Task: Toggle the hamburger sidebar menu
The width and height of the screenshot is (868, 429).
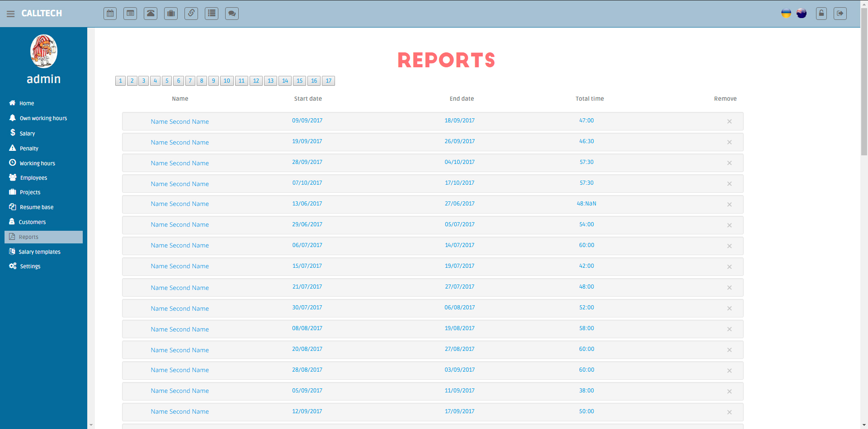Action: [x=11, y=14]
